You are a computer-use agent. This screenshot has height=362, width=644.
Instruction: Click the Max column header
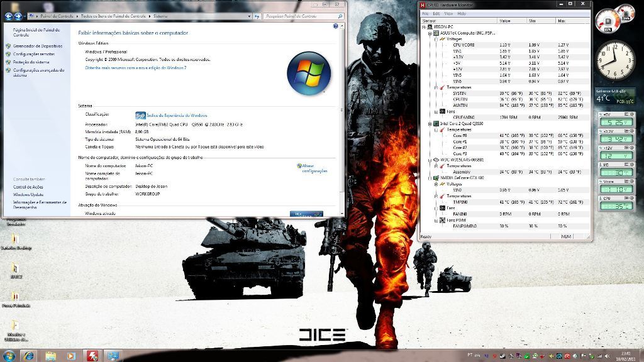(x=572, y=21)
